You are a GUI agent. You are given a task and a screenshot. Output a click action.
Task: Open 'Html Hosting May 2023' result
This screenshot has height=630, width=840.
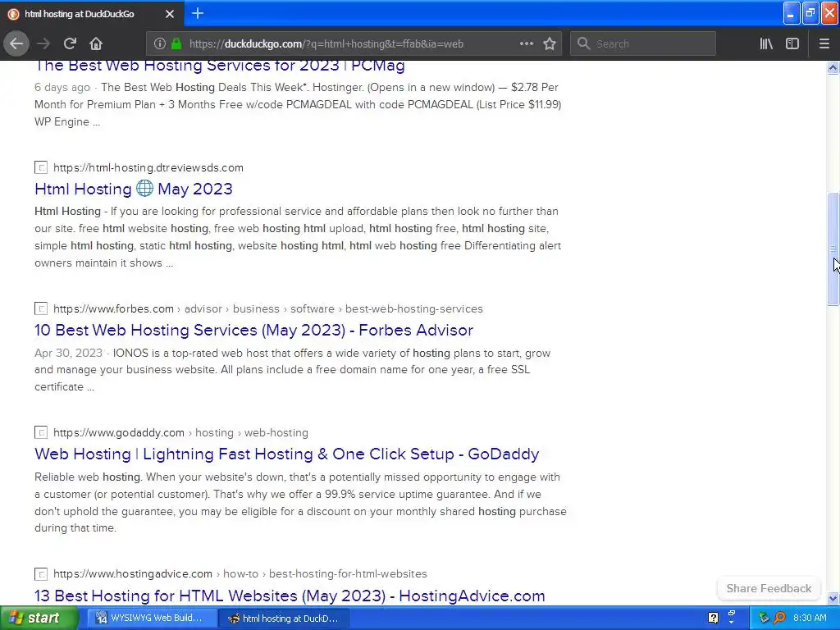coord(134,189)
